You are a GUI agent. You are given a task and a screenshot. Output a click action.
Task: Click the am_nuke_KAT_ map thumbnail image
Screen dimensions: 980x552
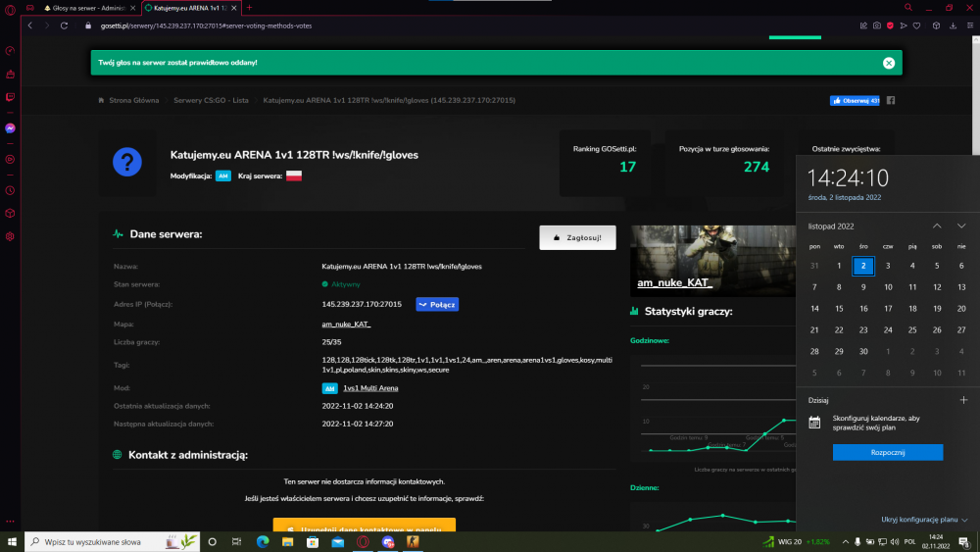coord(712,261)
